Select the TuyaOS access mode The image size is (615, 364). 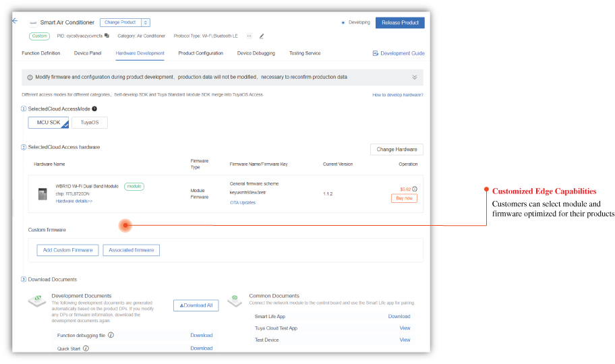click(90, 123)
